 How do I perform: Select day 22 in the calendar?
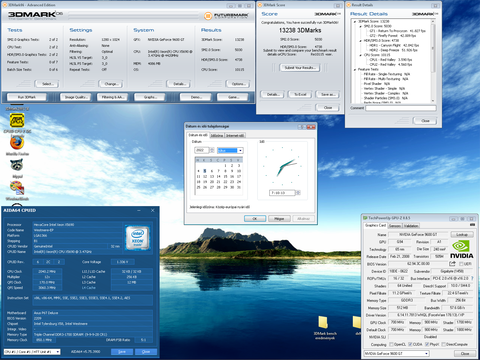pos(225,182)
